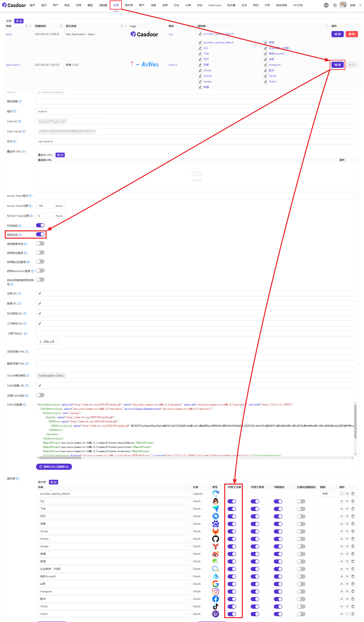Open the app-built-in application link
Image resolution: width=364 pixels, height=622 pixels.
click(x=13, y=65)
